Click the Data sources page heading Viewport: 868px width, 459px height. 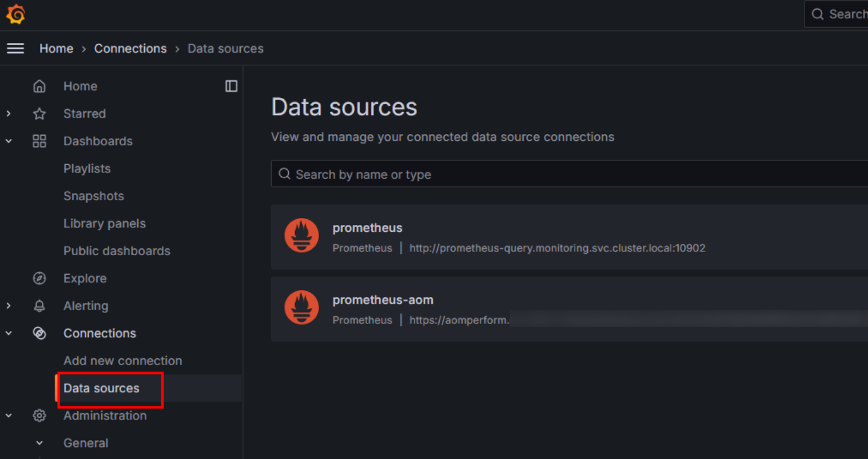[x=344, y=108]
